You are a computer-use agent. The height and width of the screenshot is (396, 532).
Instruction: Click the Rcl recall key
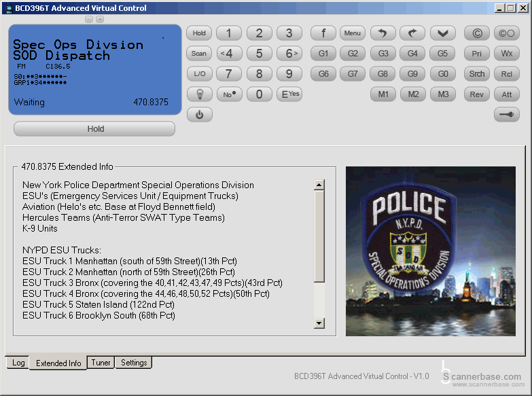coord(507,73)
